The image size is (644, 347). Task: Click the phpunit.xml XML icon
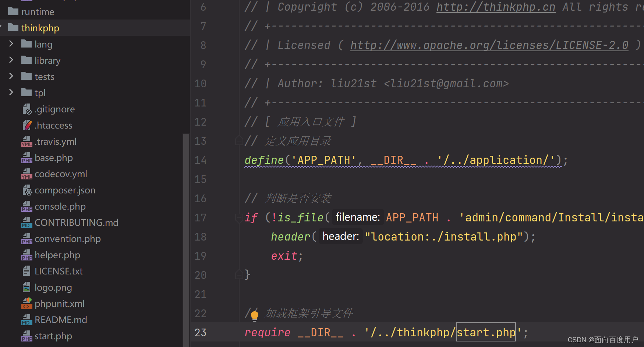27,304
